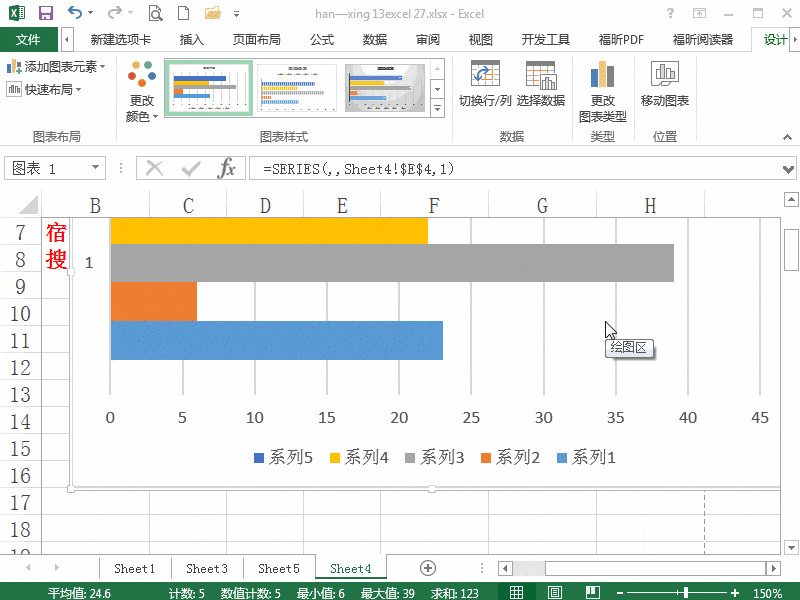Click the fx Insert Function icon
The width and height of the screenshot is (800, 600).
pyautogui.click(x=228, y=168)
